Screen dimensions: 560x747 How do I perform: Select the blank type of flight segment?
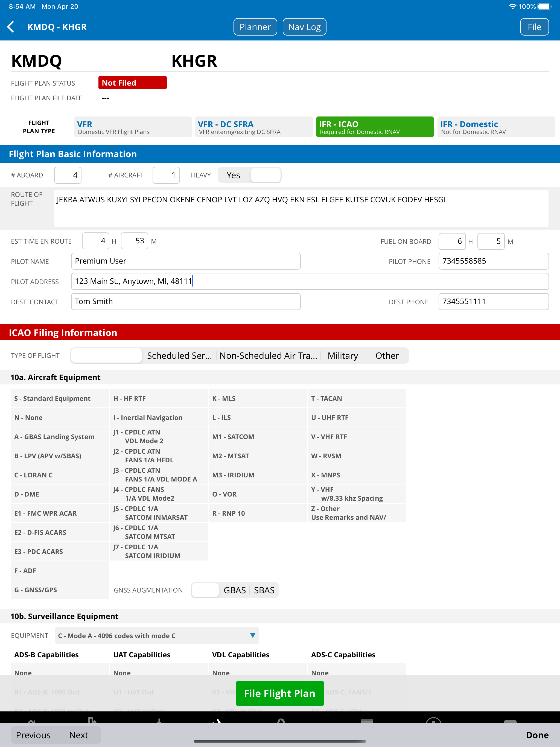tap(106, 356)
